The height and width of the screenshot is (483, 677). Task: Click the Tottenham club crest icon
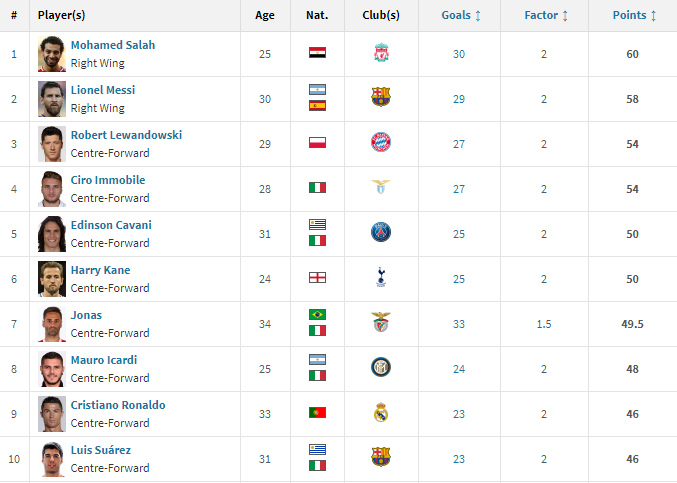click(x=380, y=278)
